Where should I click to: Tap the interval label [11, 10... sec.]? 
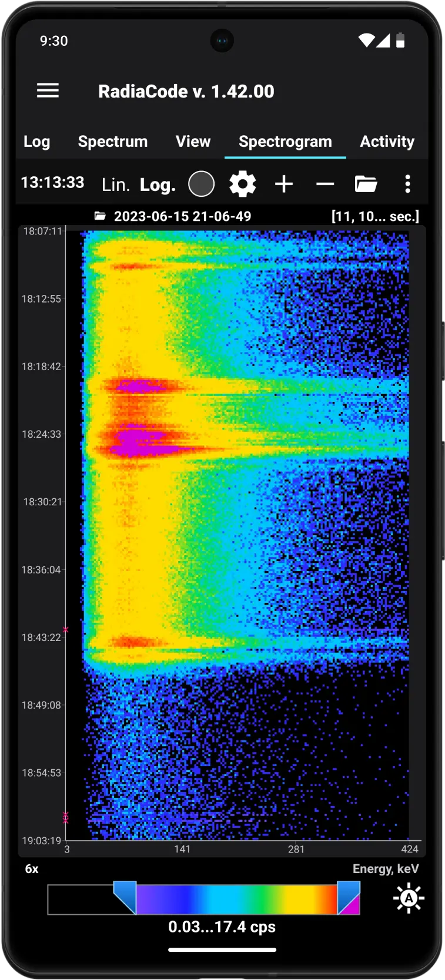(375, 216)
